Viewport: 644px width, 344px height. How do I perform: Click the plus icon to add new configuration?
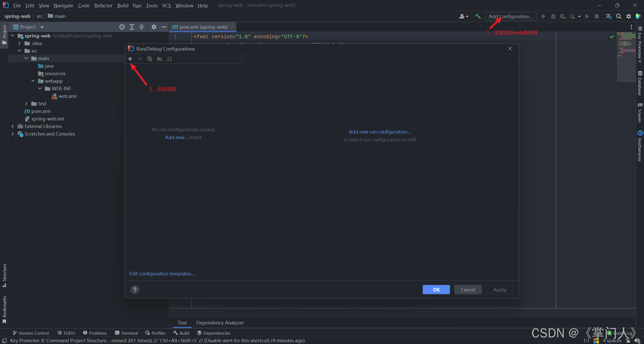tap(130, 59)
